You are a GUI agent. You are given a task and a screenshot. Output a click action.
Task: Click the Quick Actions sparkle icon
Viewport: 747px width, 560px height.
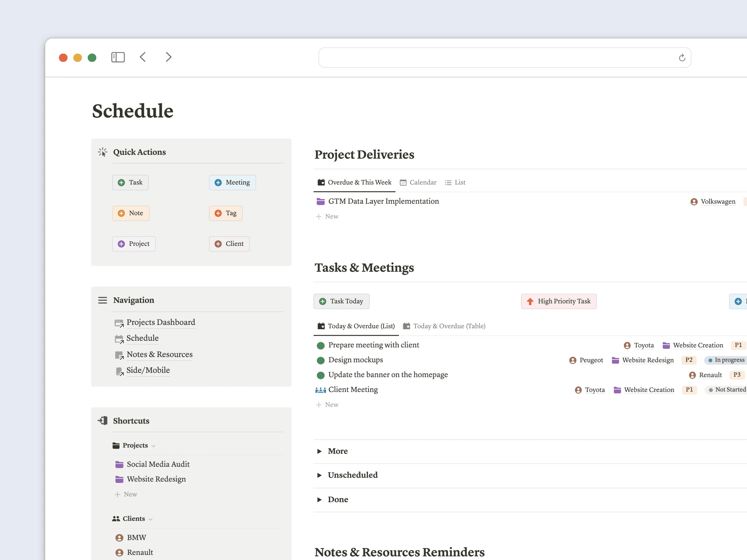pyautogui.click(x=102, y=152)
